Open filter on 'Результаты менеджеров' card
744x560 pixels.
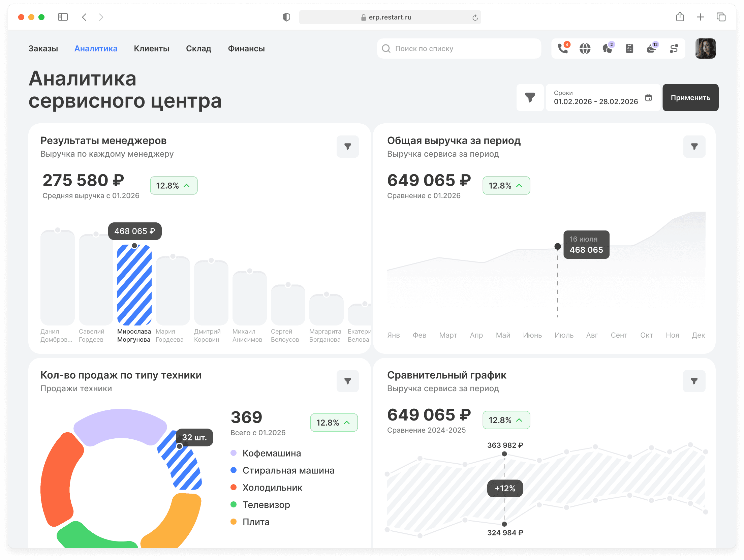point(347,147)
